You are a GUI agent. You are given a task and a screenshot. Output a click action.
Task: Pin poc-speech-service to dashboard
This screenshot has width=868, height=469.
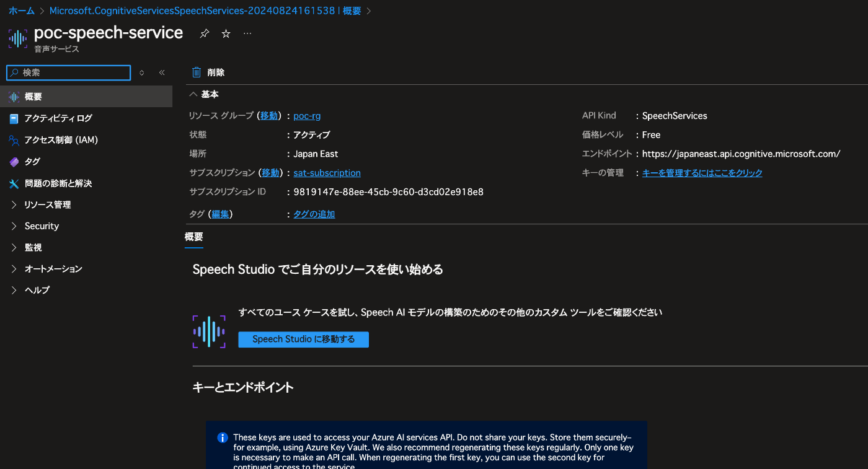tap(204, 34)
